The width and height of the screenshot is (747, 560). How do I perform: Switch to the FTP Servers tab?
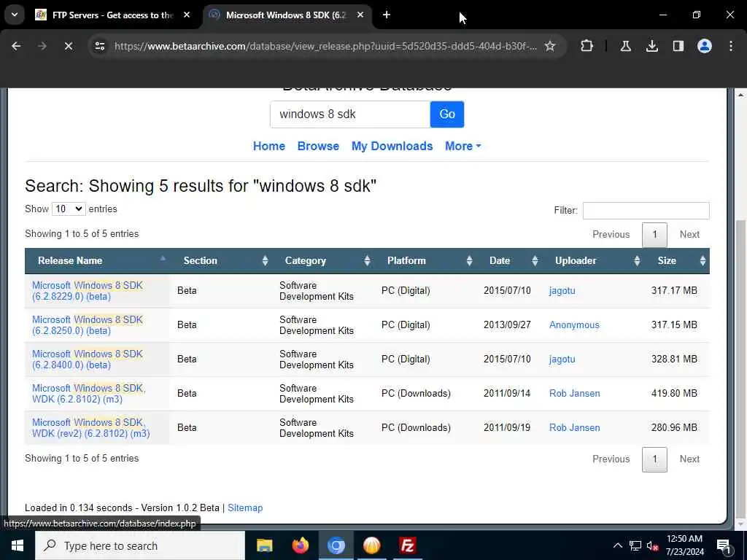point(112,15)
